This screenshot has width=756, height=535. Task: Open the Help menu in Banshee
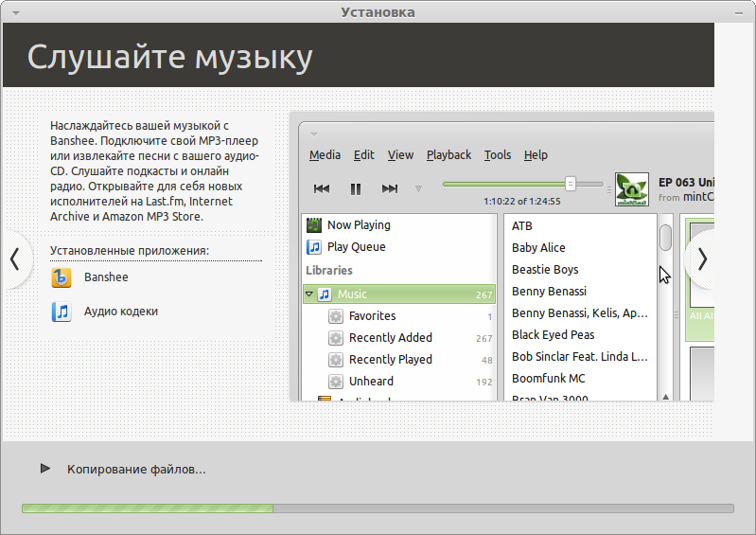pos(536,155)
